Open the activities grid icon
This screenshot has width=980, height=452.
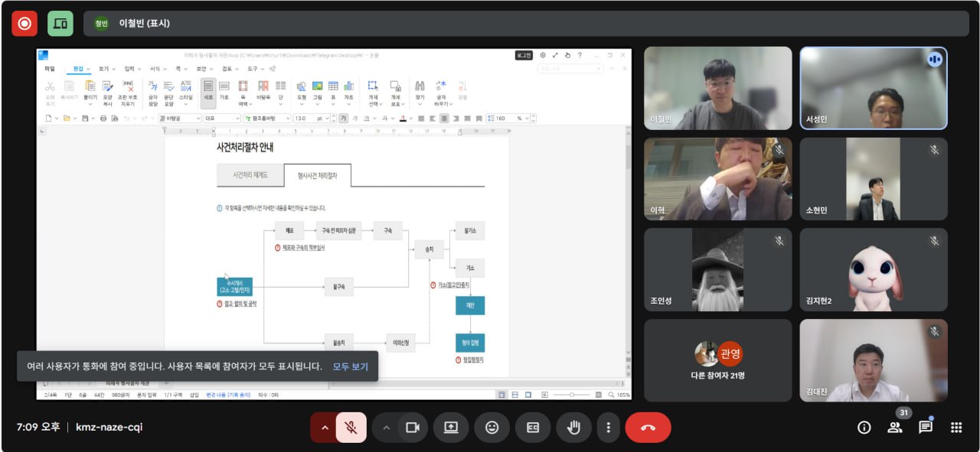click(956, 428)
